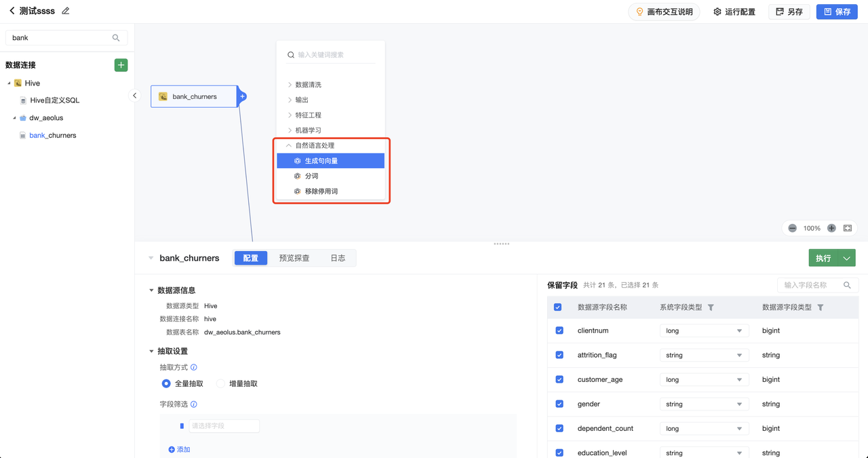Click the 保存 button
This screenshot has height=458, width=868.
tap(837, 12)
